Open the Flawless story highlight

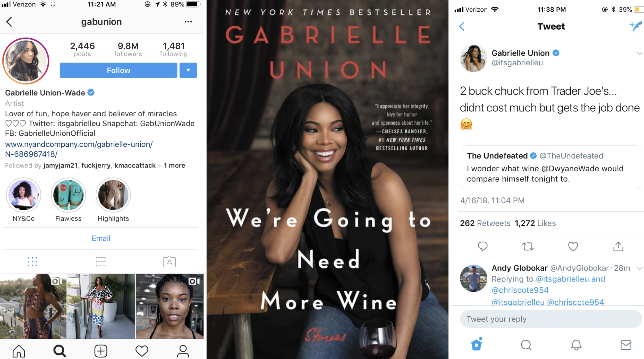pyautogui.click(x=68, y=195)
